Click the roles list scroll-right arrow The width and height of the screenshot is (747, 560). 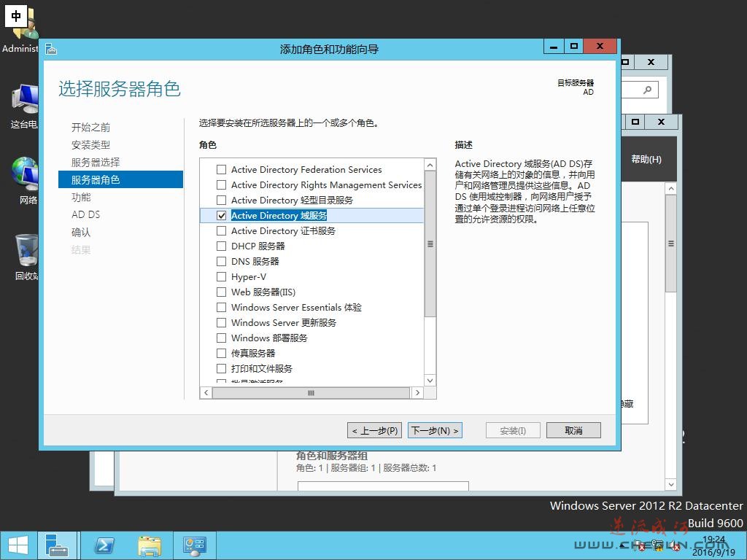(417, 393)
